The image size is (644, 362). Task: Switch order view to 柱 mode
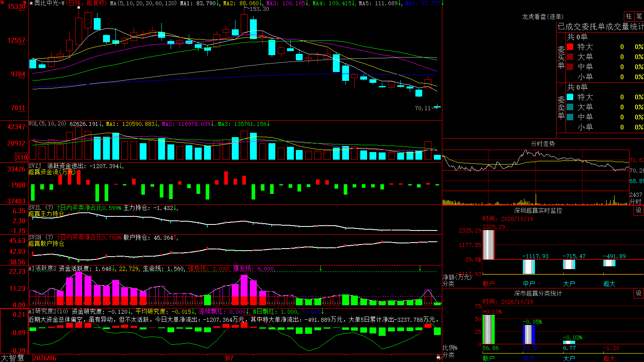[629, 16]
